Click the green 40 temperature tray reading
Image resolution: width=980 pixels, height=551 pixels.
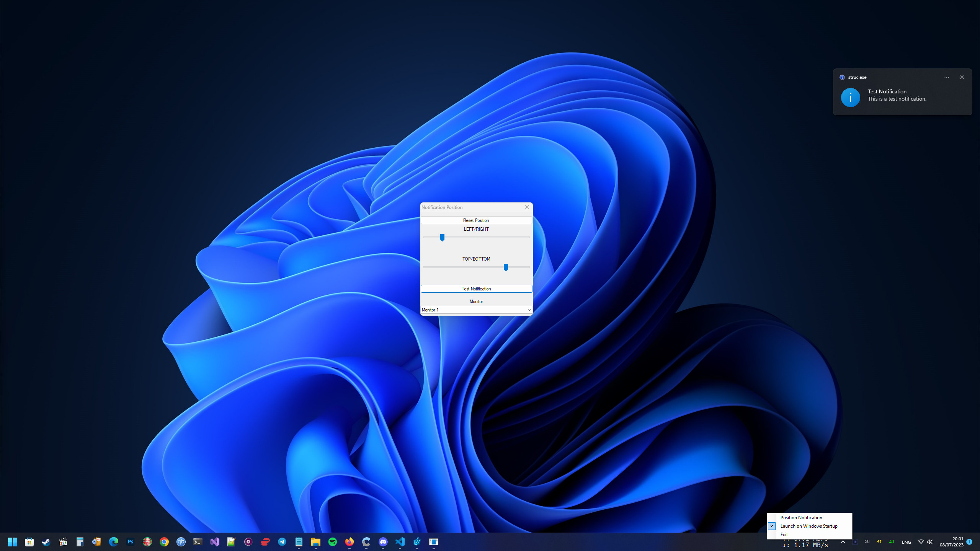[892, 542]
